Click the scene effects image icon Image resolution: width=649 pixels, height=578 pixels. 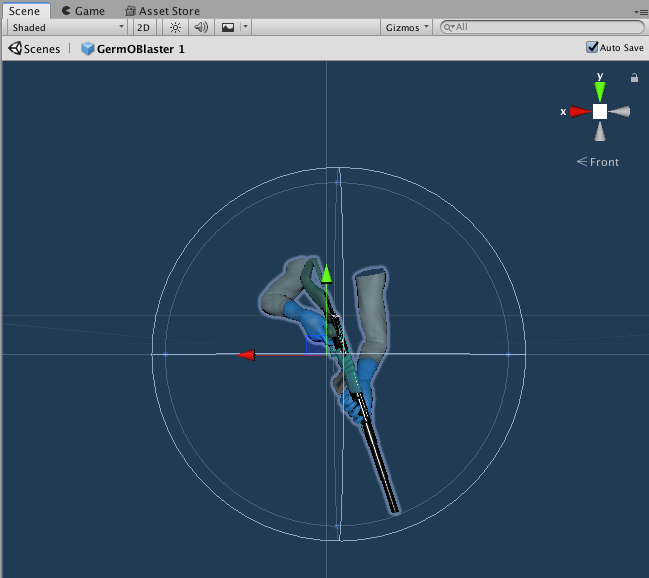point(228,28)
